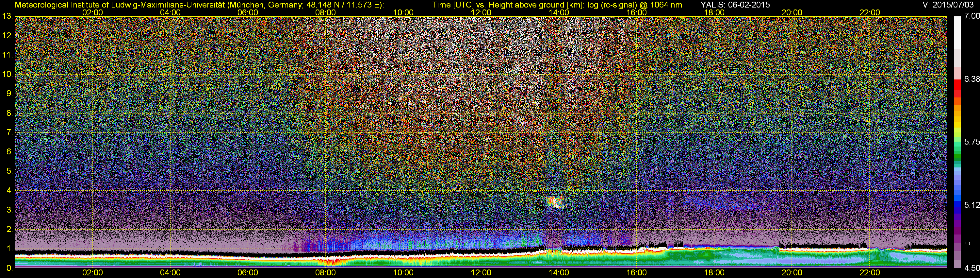Click the 02:00 label on the bottom time axis
This screenshot has height=278, width=980.
coord(92,273)
